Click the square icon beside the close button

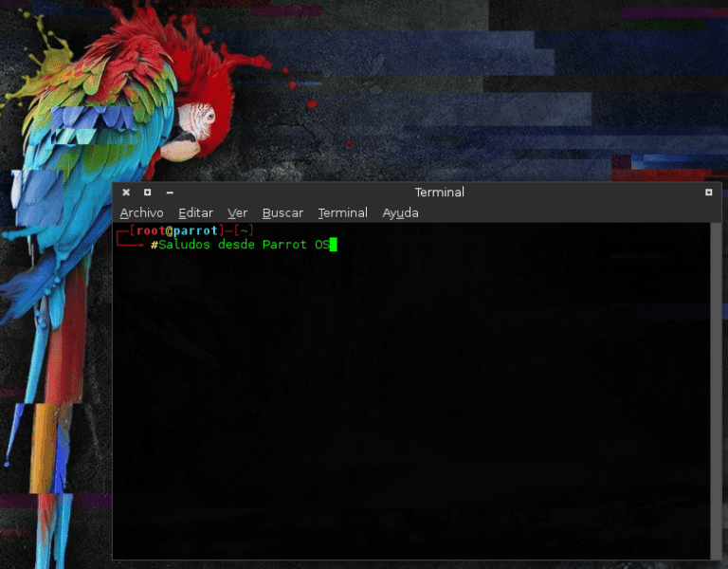point(147,193)
